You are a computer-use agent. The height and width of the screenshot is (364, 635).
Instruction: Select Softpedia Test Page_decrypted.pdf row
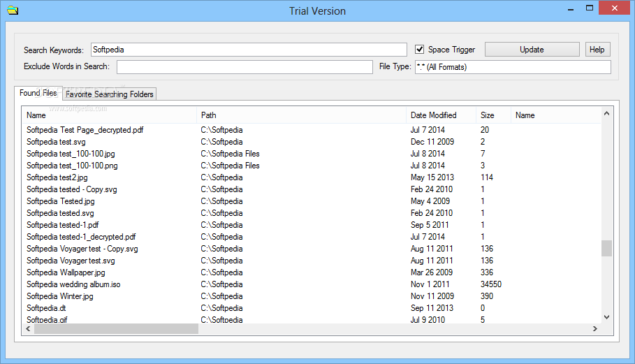click(x=85, y=130)
